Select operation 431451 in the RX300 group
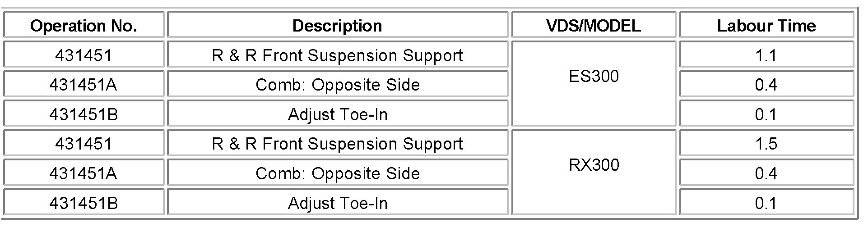Screen dimensions: 868x227 (84, 144)
